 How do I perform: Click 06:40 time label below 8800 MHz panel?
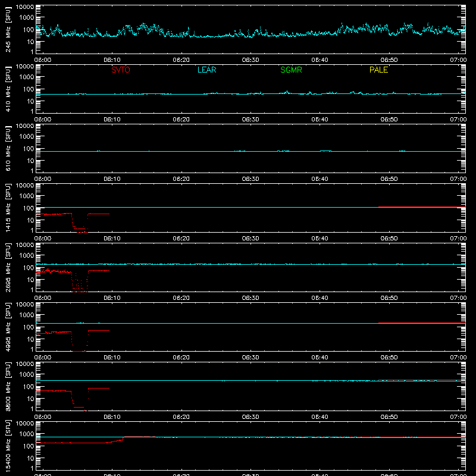(320, 417)
